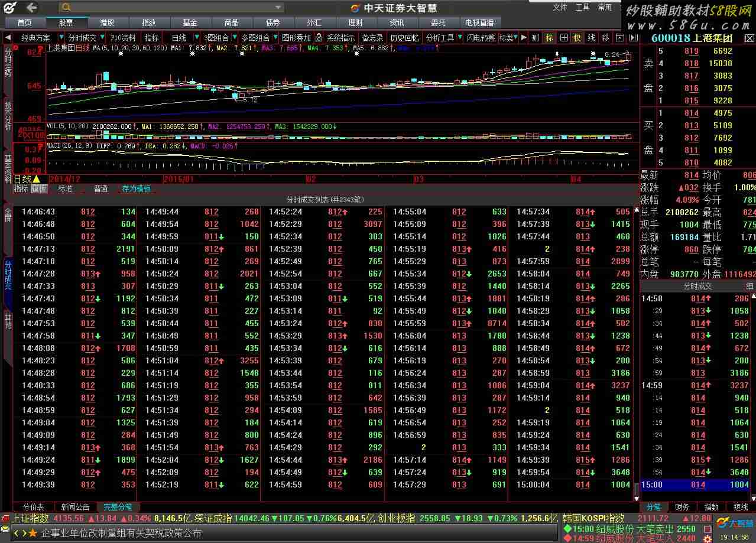Expand the 分析工具 dropdown arrow
This screenshot has height=543, width=756.
[x=460, y=37]
